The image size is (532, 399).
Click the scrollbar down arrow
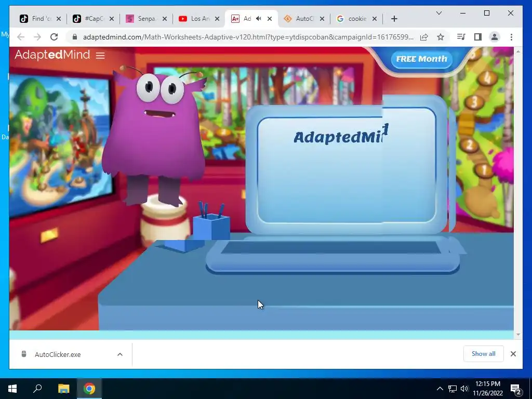(x=518, y=335)
